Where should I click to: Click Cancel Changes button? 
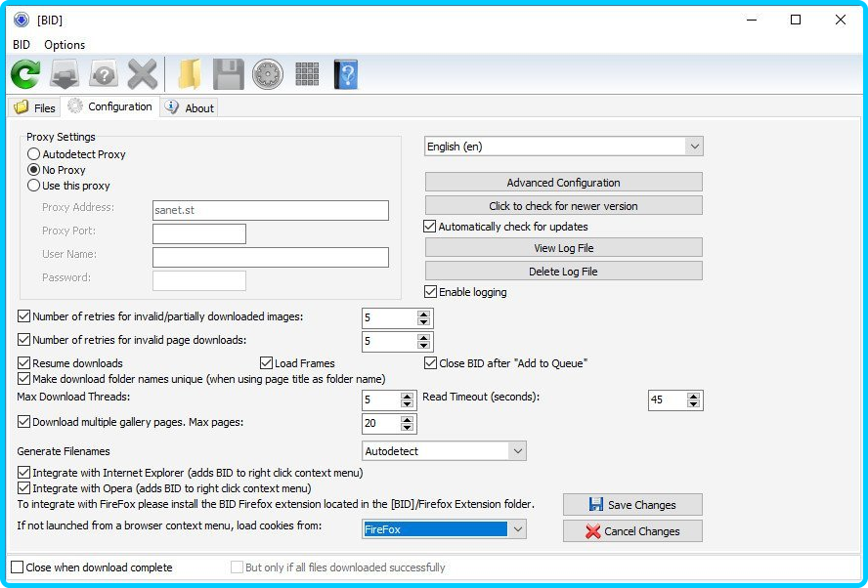(x=632, y=531)
